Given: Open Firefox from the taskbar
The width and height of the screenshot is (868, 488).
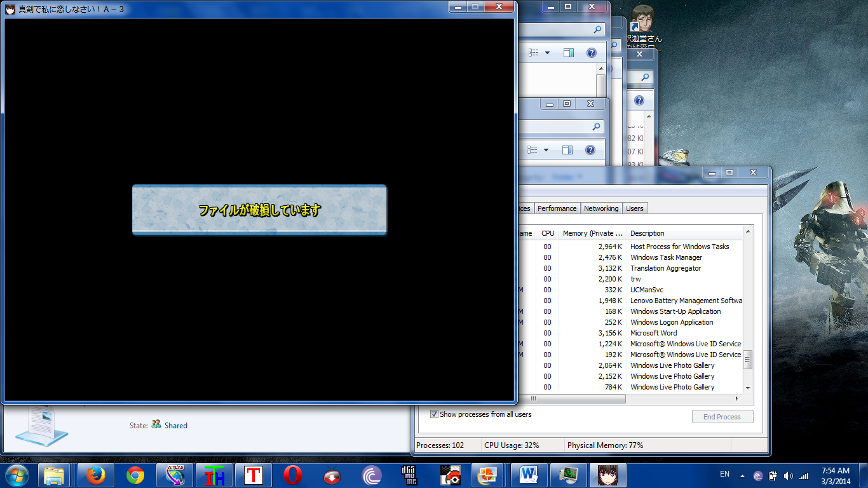Looking at the screenshot, I should (95, 475).
